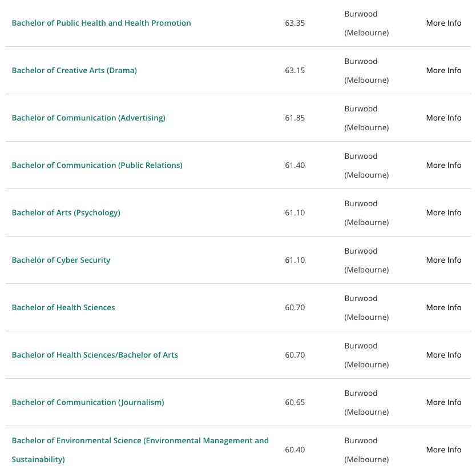This screenshot has height=473, width=476.
Task: Click More Info for Cyber Security
Action: click(x=443, y=260)
